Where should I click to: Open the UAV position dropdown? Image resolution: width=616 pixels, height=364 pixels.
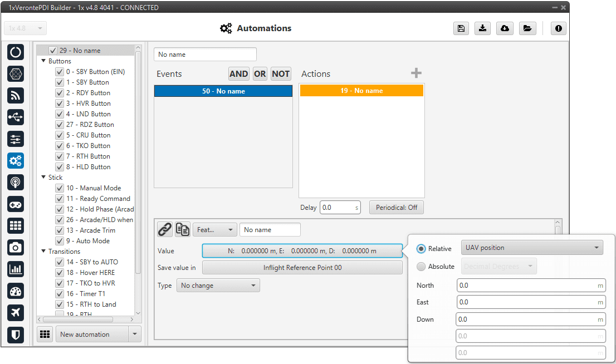(531, 248)
